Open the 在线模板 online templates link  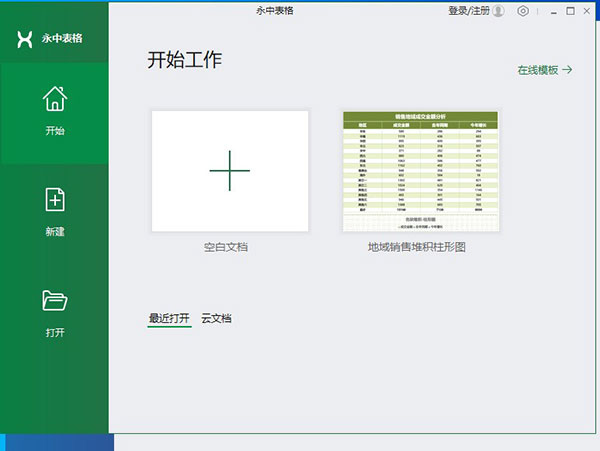(537, 70)
